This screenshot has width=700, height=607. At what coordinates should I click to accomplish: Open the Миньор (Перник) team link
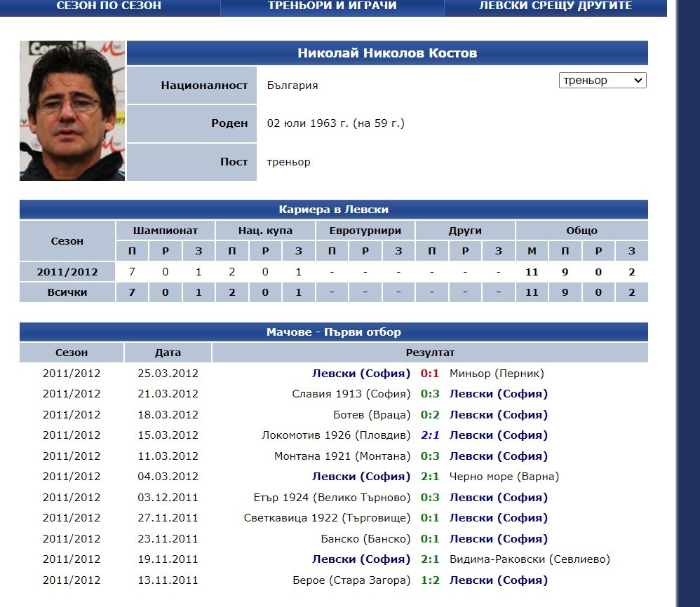[496, 374]
